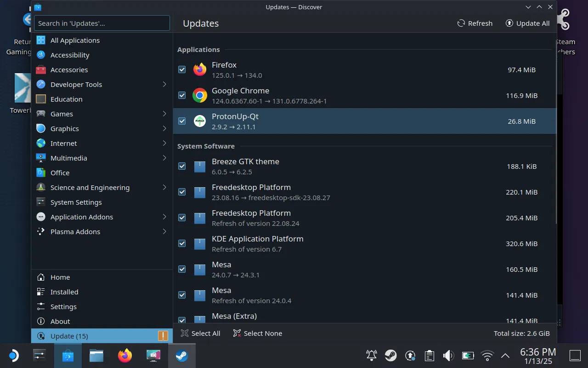
Task: Click the Discover window title bar icon
Action: pos(38,7)
